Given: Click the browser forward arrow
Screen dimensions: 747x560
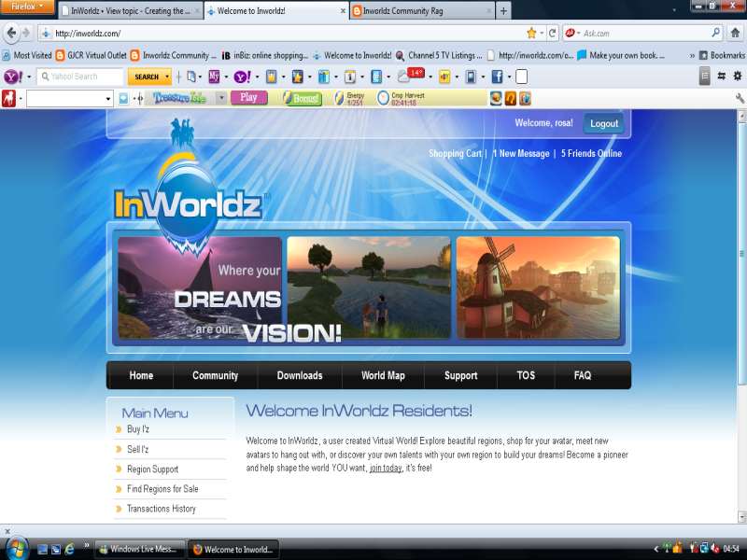Looking at the screenshot, I should coord(26,33).
